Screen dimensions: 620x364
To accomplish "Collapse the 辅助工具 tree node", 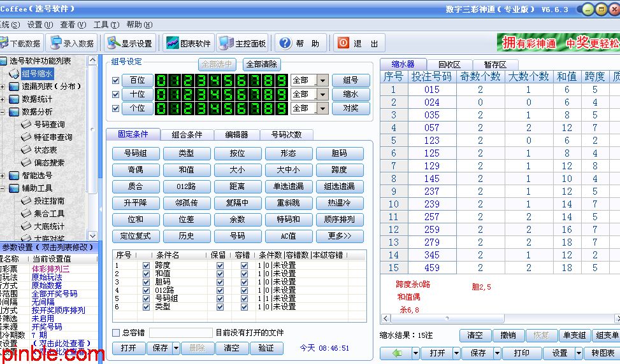I will click(x=3, y=188).
